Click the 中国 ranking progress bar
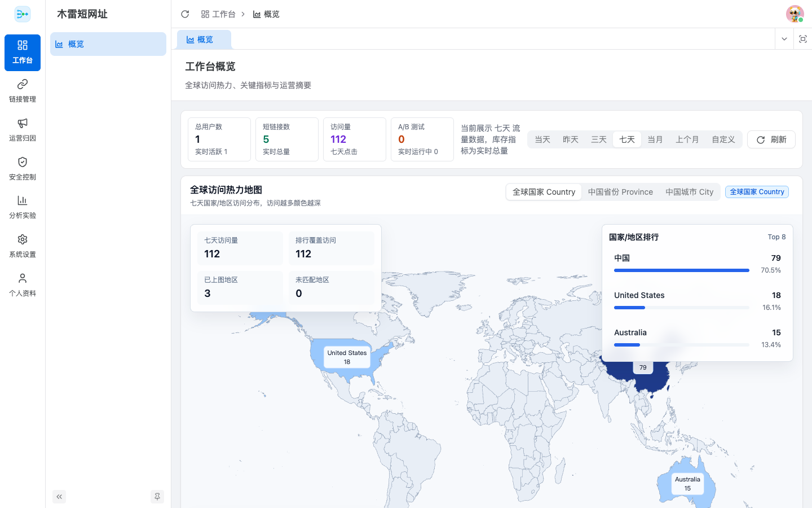Image resolution: width=812 pixels, height=508 pixels. (x=682, y=270)
